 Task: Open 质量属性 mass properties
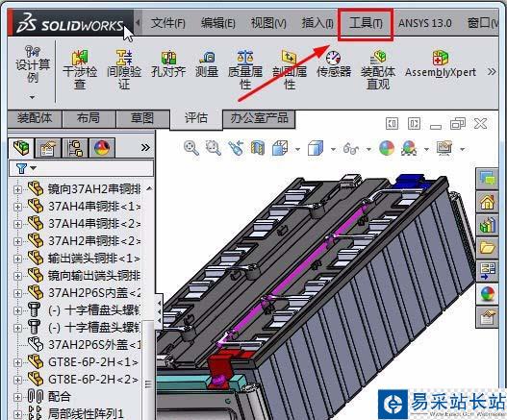(x=245, y=69)
